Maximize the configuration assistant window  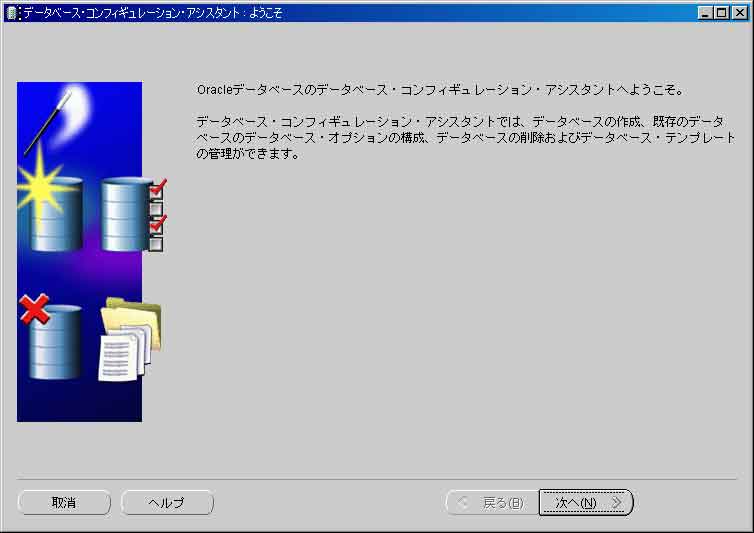[x=721, y=13]
